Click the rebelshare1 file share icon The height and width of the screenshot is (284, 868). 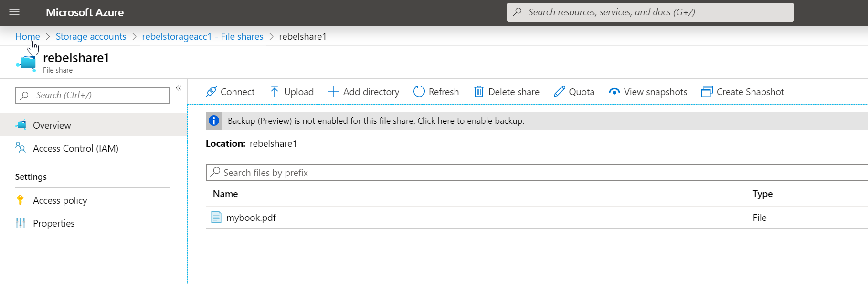point(26,63)
